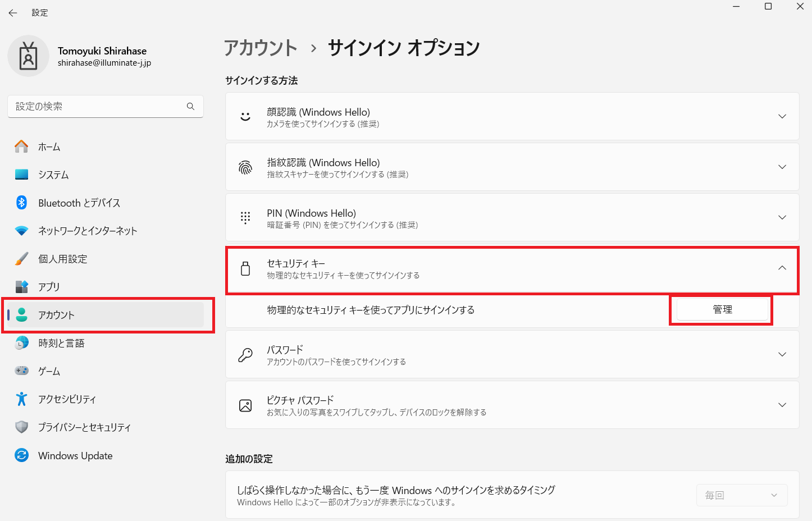Click the PIN keypad dots icon

(x=245, y=218)
